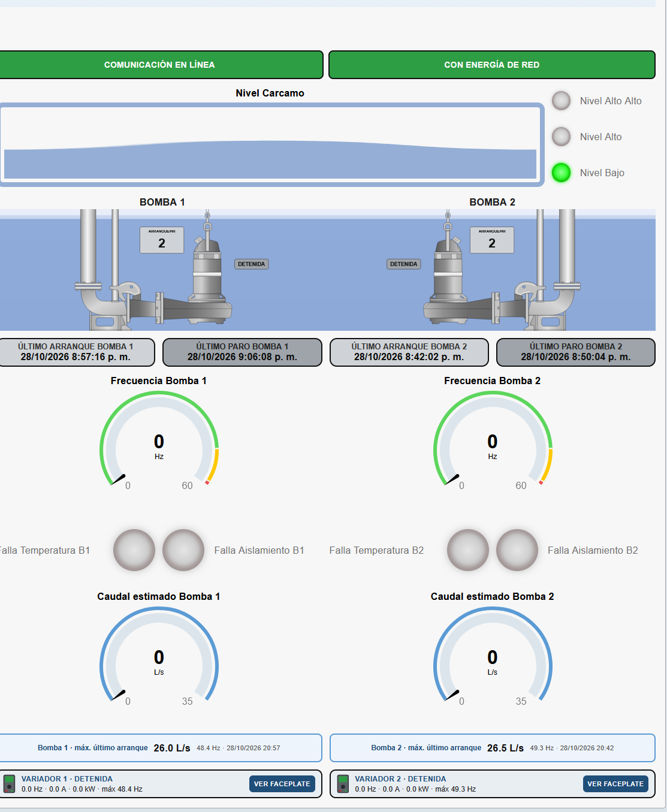Click the Nivel Alto indicator lamp
The width and height of the screenshot is (667, 812).
click(x=561, y=137)
